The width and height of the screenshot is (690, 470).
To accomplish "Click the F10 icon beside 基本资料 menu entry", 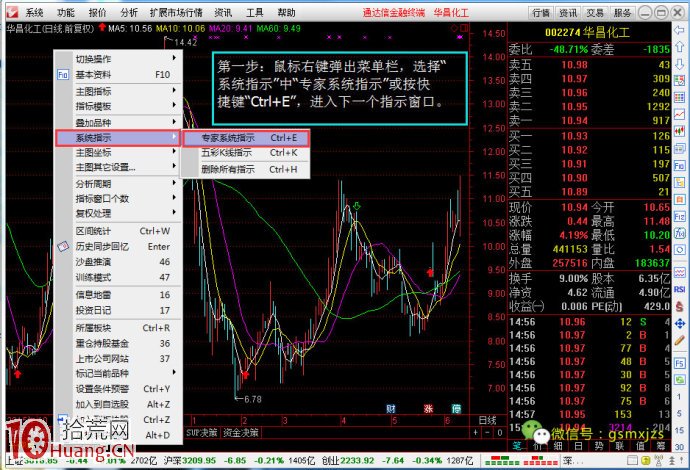I will (63, 75).
